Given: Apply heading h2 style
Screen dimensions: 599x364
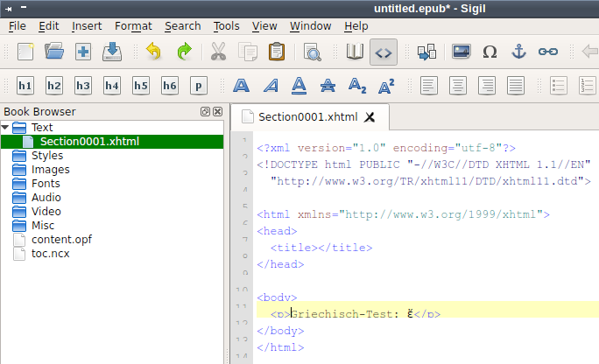Looking at the screenshot, I should [54, 86].
